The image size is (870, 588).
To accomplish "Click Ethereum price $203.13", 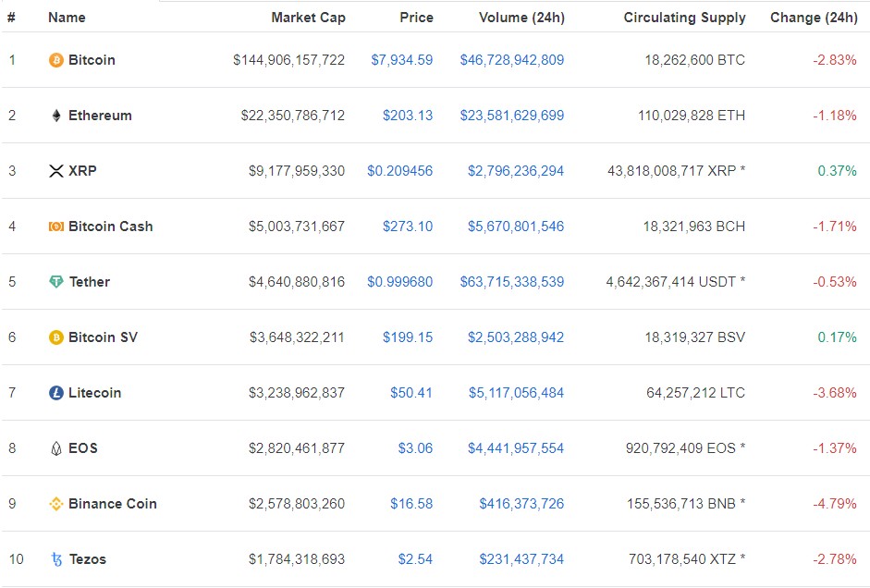I will tap(408, 116).
